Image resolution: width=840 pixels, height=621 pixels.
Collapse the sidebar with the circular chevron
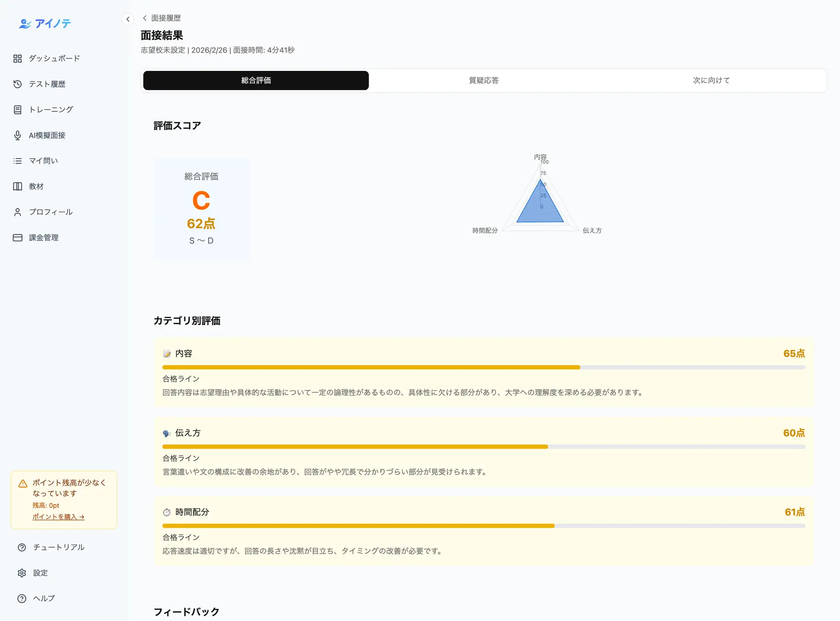click(128, 19)
